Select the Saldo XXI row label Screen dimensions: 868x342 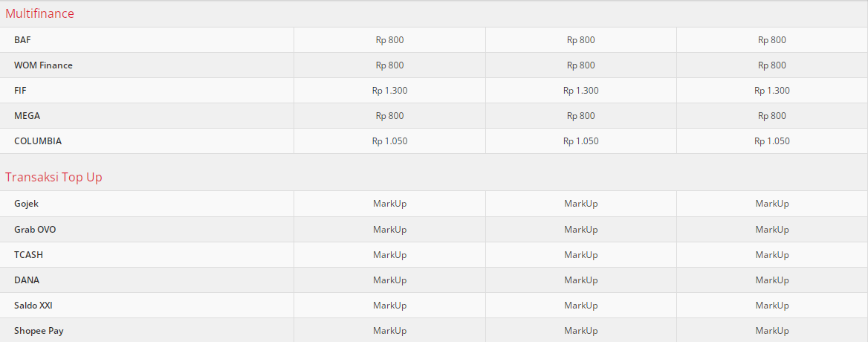pyautogui.click(x=33, y=306)
